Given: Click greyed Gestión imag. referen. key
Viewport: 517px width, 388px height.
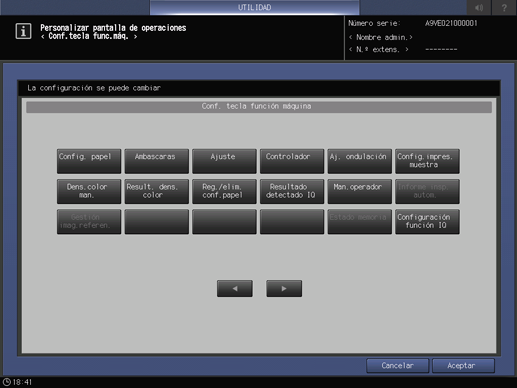Looking at the screenshot, I should coord(89,222).
